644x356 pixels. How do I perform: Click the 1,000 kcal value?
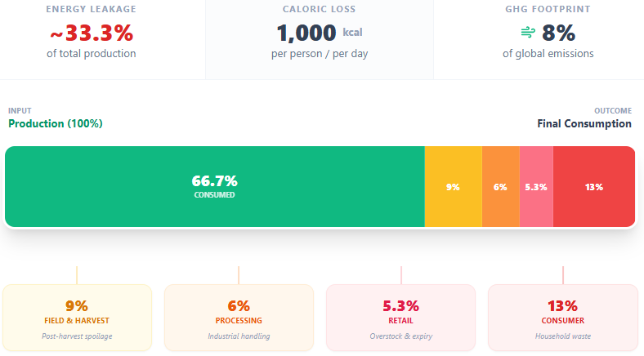[319, 33]
